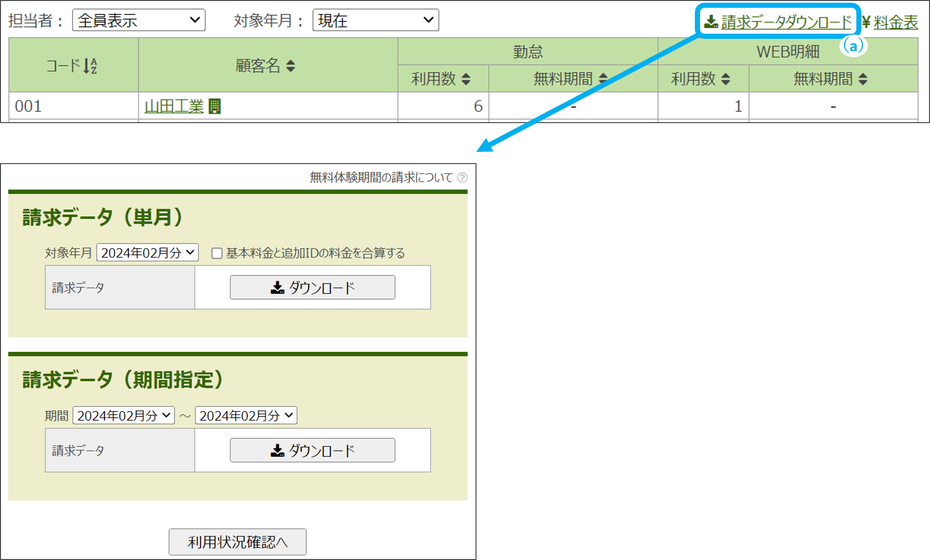The width and height of the screenshot is (930, 560).
Task: Open the 山田工業 customer link
Action: click(174, 106)
